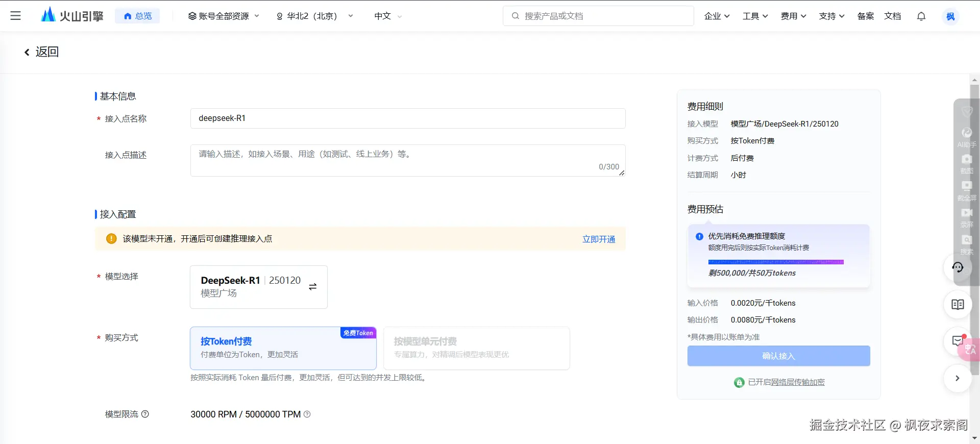Expand the 华北2（北京）region selector
This screenshot has width=980, height=444.
314,16
